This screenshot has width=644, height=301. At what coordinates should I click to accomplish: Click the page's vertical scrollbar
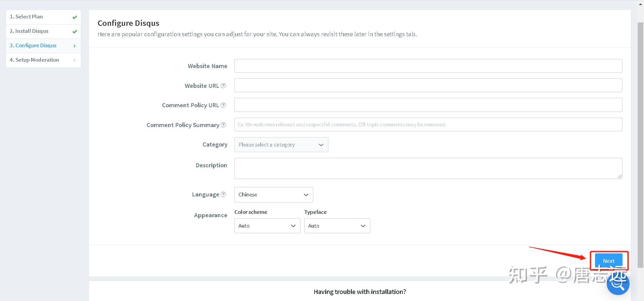click(x=640, y=134)
